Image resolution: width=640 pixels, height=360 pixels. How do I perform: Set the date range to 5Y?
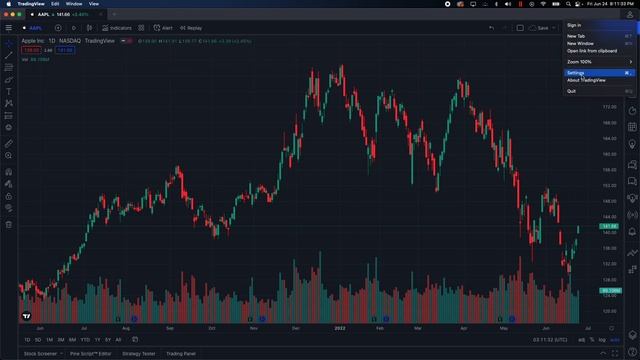(x=108, y=340)
